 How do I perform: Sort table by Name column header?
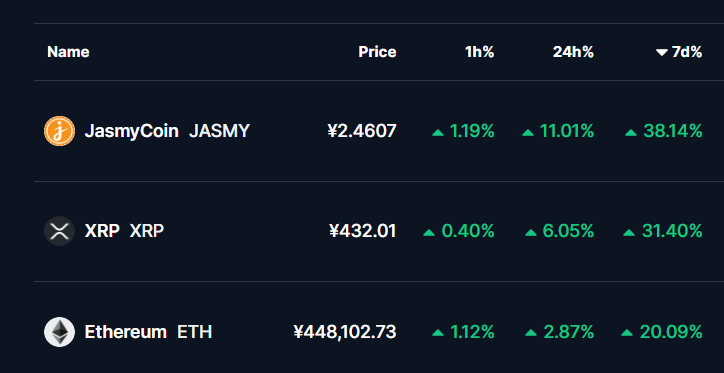(68, 52)
